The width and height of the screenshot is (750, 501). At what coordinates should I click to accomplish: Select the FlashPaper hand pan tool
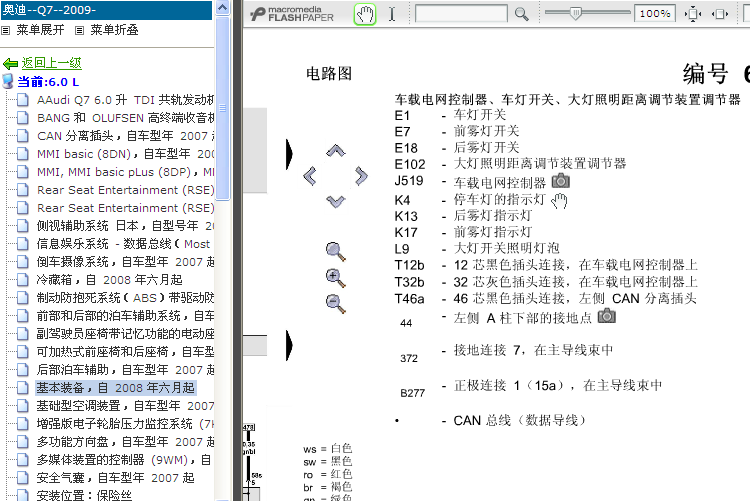pos(365,14)
